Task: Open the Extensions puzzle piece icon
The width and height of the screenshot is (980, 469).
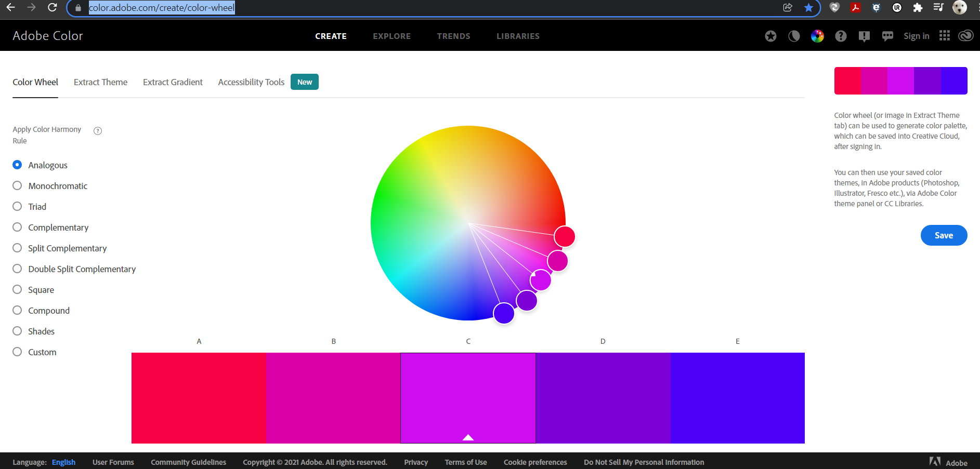Action: click(918, 7)
